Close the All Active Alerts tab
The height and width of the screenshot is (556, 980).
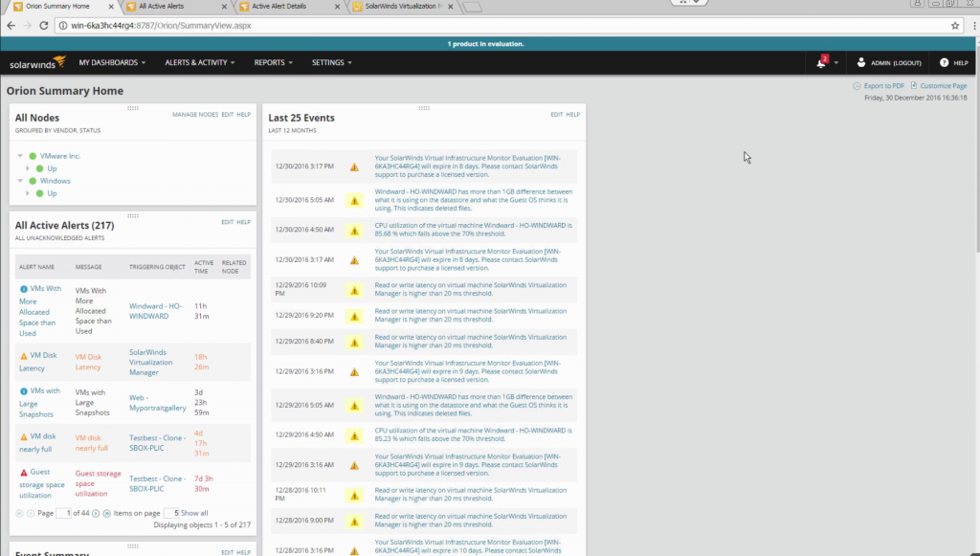click(224, 7)
